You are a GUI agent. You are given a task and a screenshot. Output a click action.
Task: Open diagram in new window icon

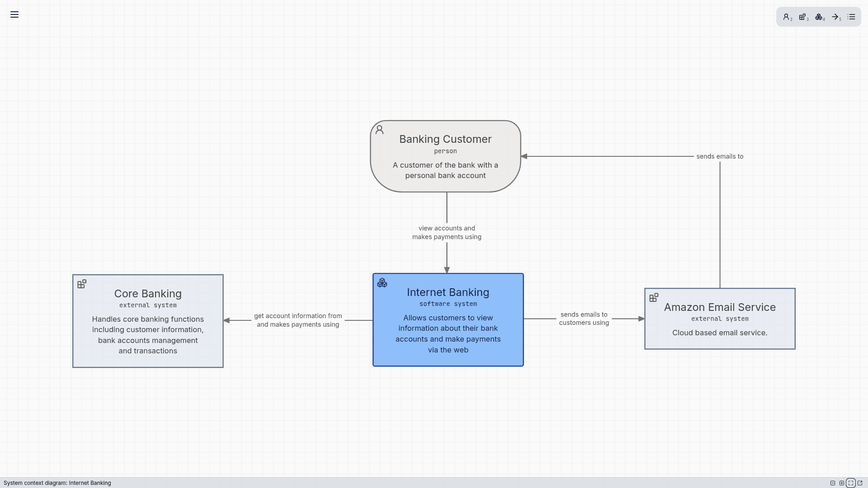click(x=860, y=483)
